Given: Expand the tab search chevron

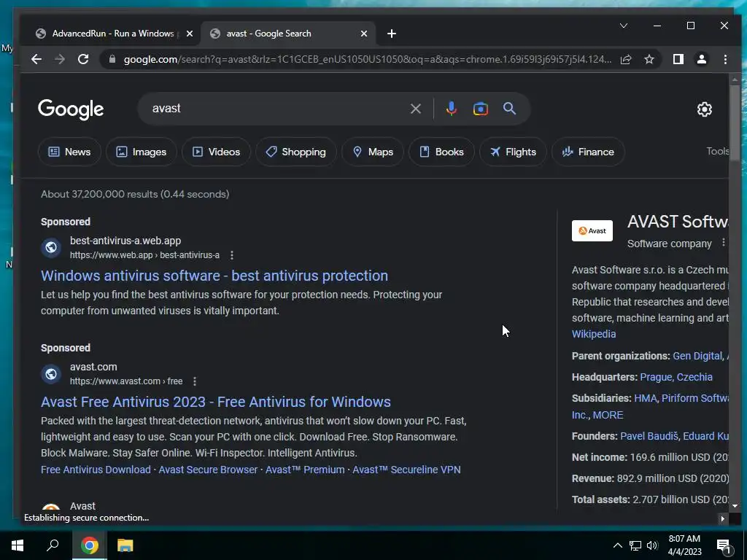Looking at the screenshot, I should [624, 26].
